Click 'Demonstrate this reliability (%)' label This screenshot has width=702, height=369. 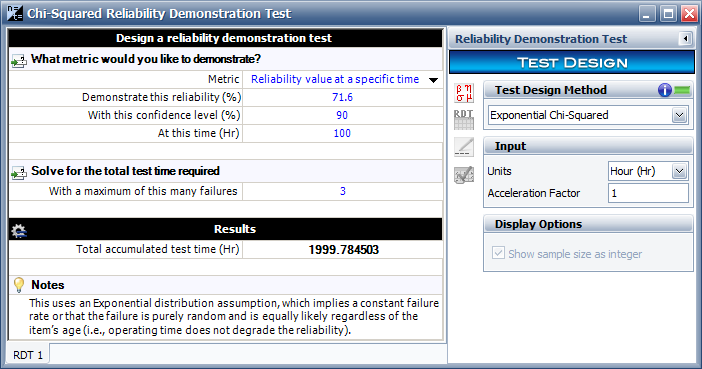[161, 97]
